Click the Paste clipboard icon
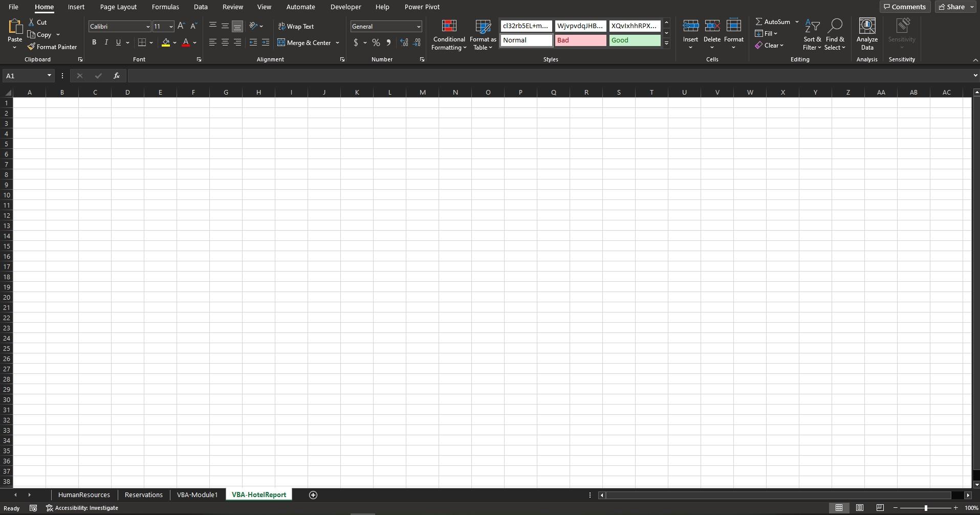 [15, 27]
